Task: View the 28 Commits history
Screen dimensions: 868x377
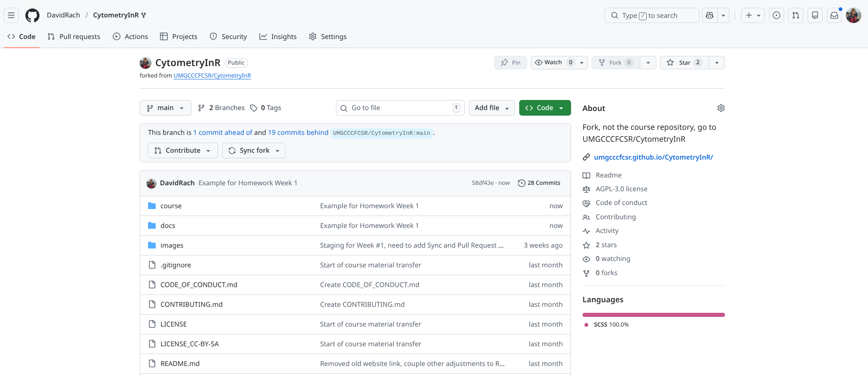Action: [539, 183]
